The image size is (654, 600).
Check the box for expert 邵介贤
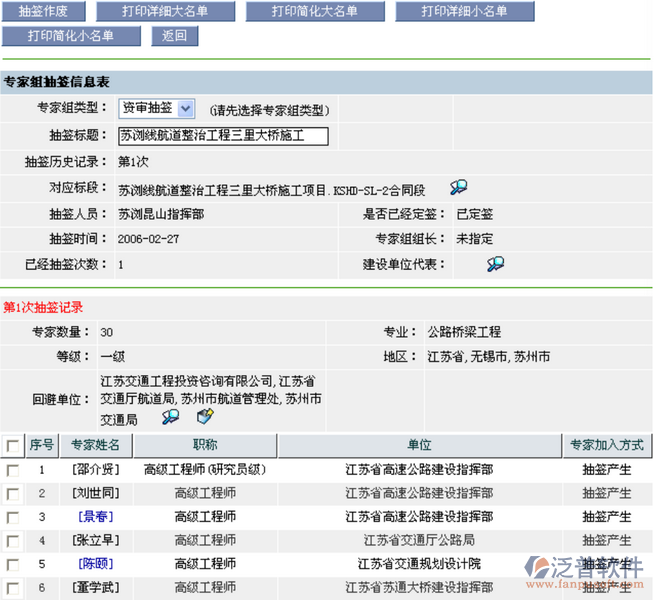pyautogui.click(x=12, y=469)
